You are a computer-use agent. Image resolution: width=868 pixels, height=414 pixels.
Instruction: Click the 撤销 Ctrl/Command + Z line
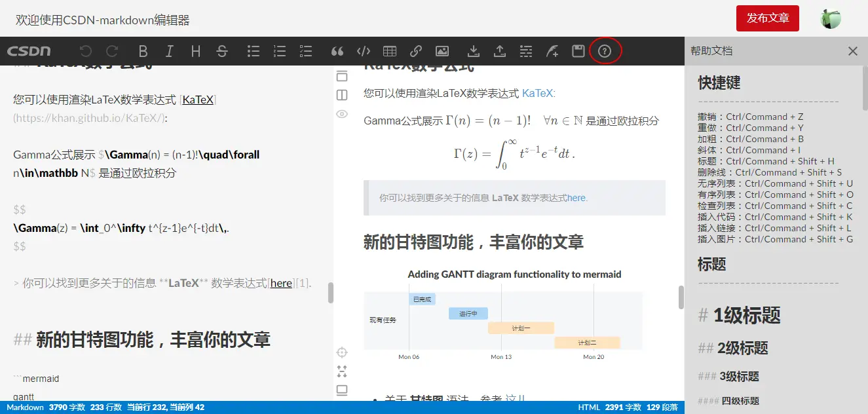(751, 117)
